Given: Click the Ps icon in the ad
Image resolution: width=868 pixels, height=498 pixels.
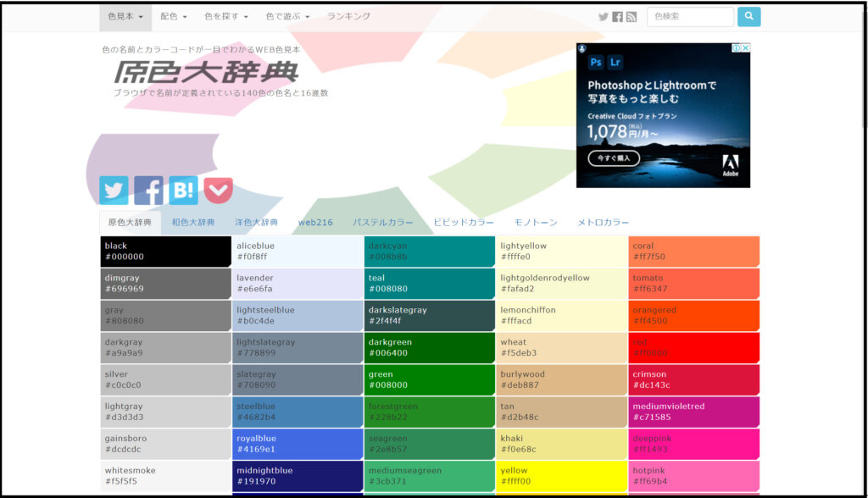Looking at the screenshot, I should tap(596, 62).
